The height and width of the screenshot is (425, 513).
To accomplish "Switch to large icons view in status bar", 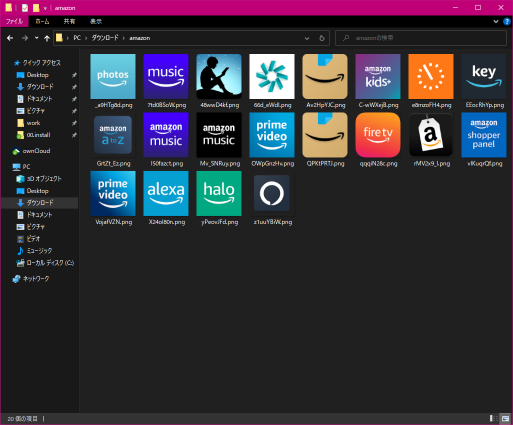I will click(505, 418).
